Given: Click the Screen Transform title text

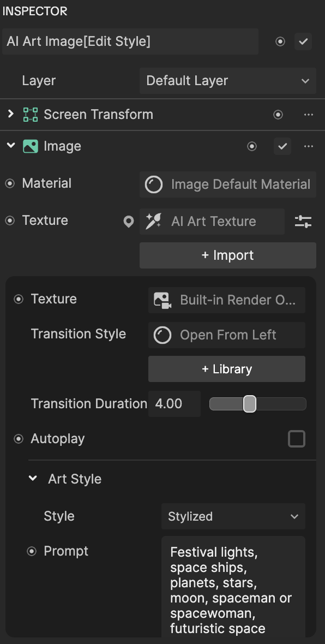Looking at the screenshot, I should coord(99,115).
